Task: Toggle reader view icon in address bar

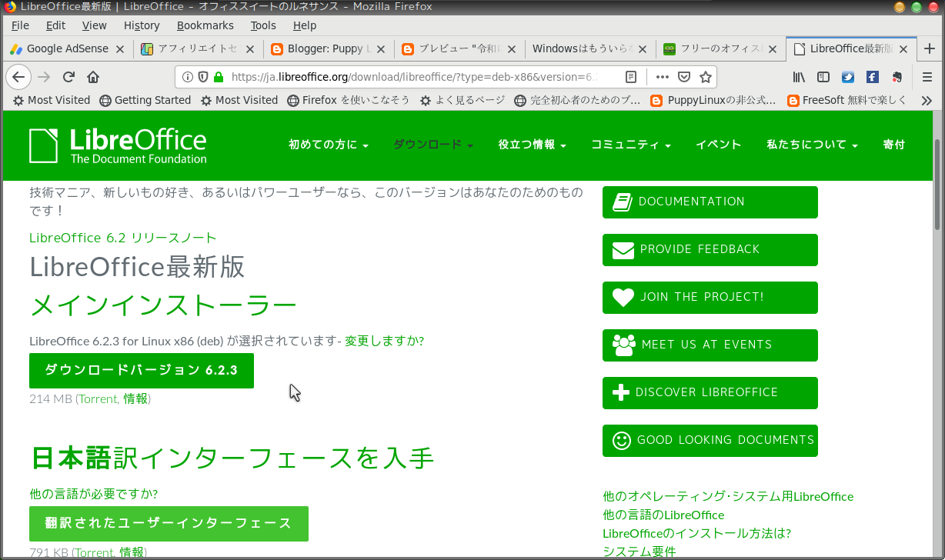Action: click(x=631, y=77)
